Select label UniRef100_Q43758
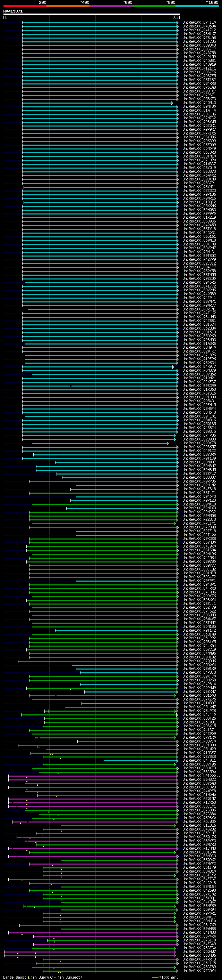This screenshot has width=222, height=980. click(x=199, y=53)
